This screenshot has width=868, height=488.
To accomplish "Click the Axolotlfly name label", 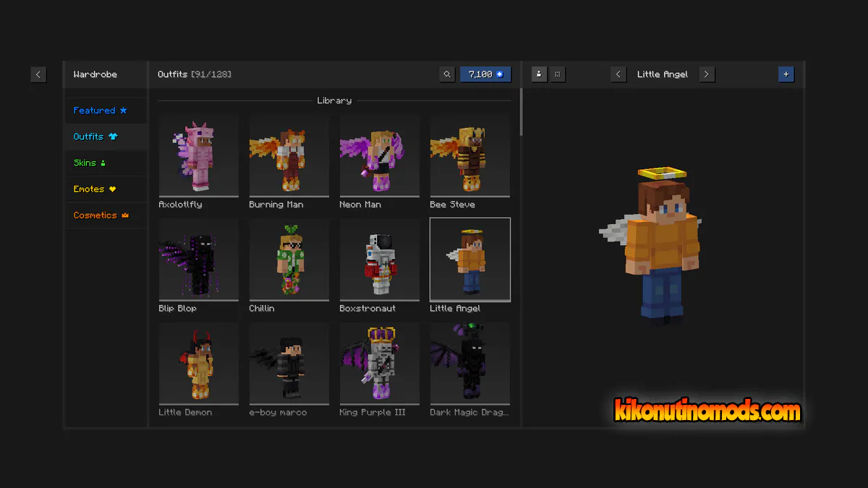I will (180, 205).
